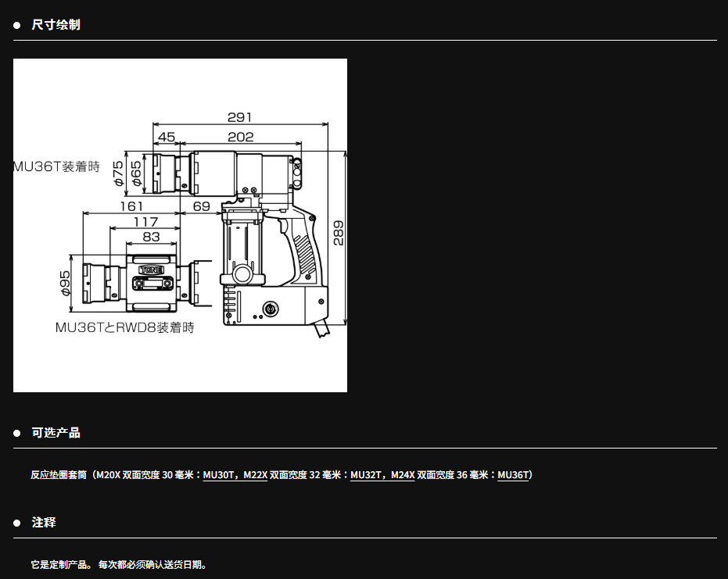Viewport: 728px width, 579px height.
Task: Click the MU36TとRWD8装着時 caption
Action: (124, 327)
